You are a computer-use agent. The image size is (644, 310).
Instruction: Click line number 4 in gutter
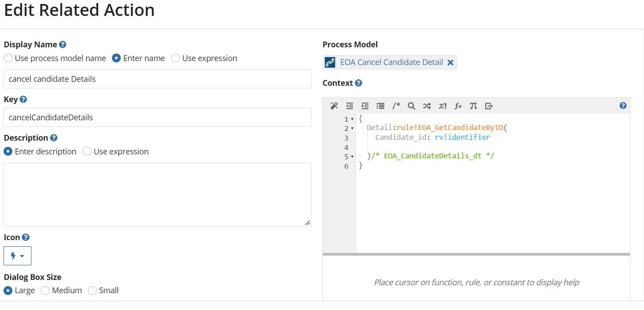pos(346,147)
